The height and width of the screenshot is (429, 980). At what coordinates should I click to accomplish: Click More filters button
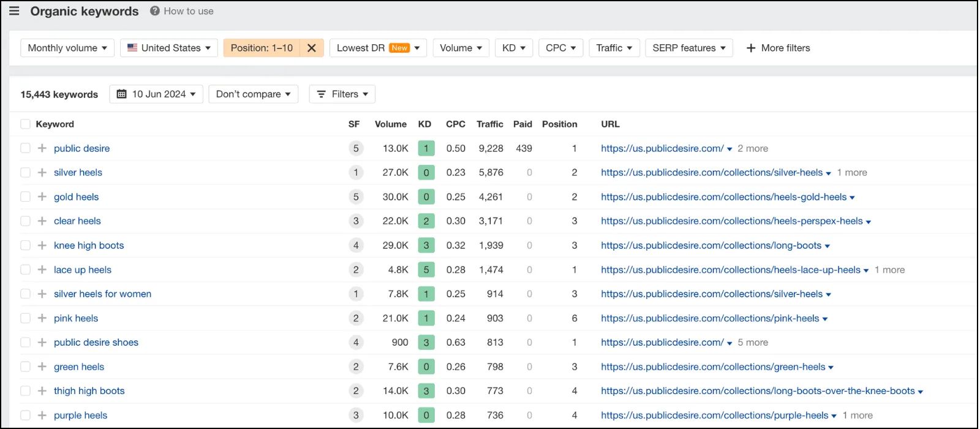pyautogui.click(x=778, y=48)
